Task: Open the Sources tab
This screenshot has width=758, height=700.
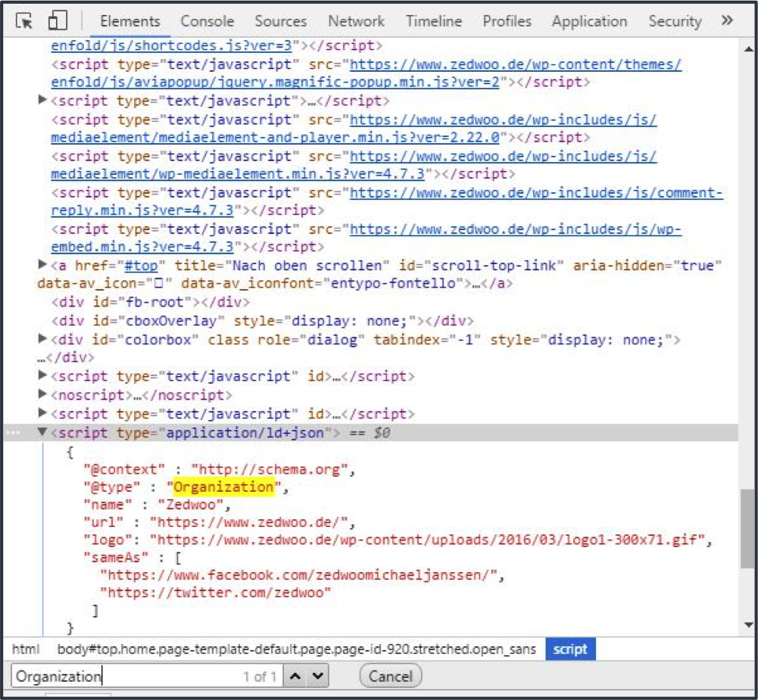Action: click(280, 21)
